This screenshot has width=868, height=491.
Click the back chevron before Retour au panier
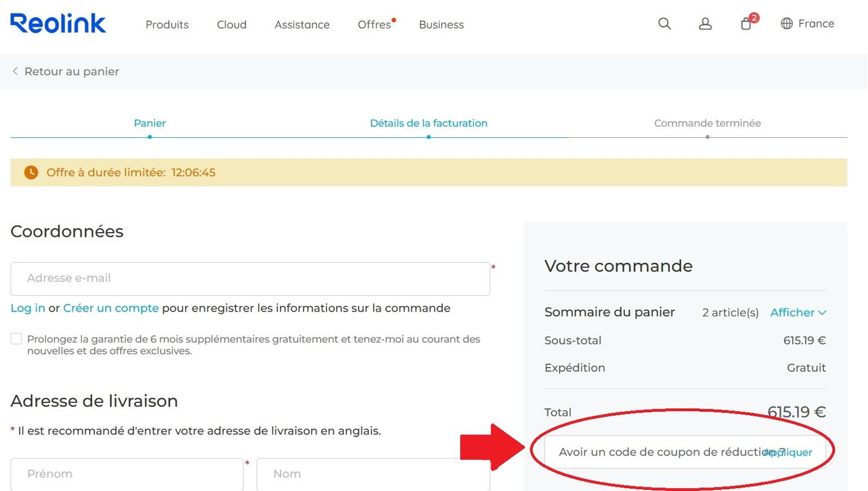tap(15, 71)
